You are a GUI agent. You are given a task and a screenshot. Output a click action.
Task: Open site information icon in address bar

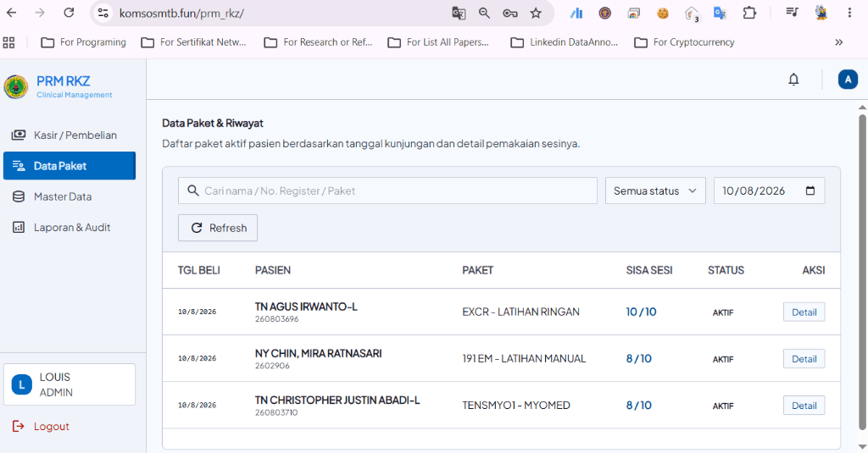pyautogui.click(x=103, y=13)
